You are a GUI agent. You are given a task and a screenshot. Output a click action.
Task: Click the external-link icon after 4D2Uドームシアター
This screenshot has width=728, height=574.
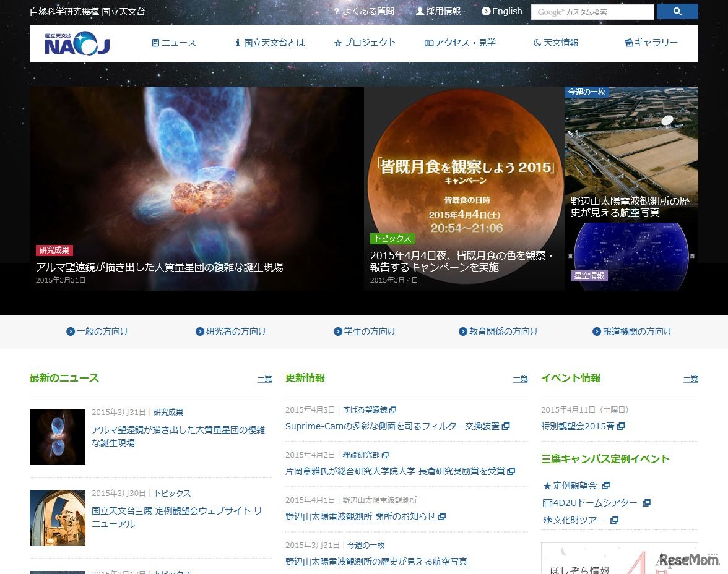coord(646,503)
